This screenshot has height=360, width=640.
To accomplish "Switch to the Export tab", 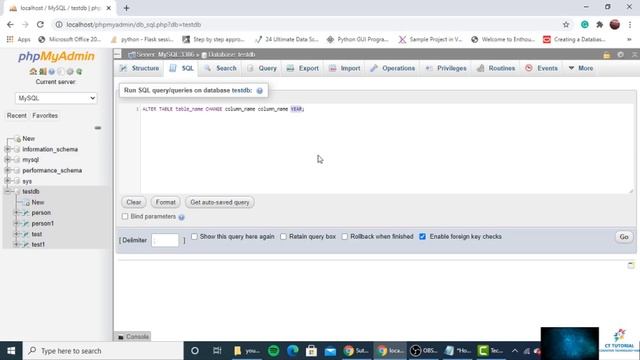I will coord(302,68).
